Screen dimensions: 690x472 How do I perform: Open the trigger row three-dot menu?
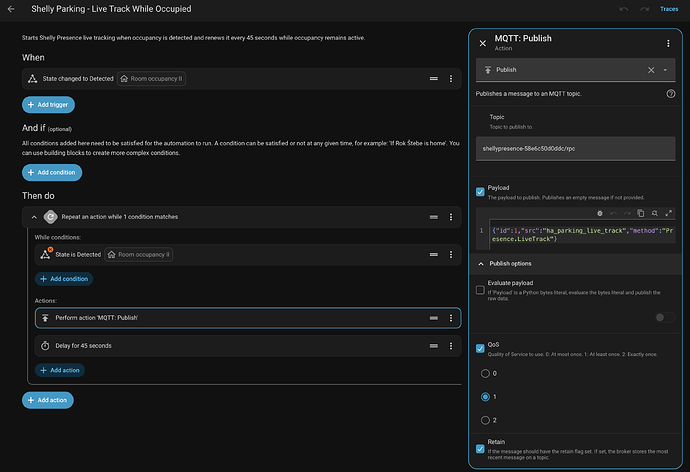coord(451,79)
